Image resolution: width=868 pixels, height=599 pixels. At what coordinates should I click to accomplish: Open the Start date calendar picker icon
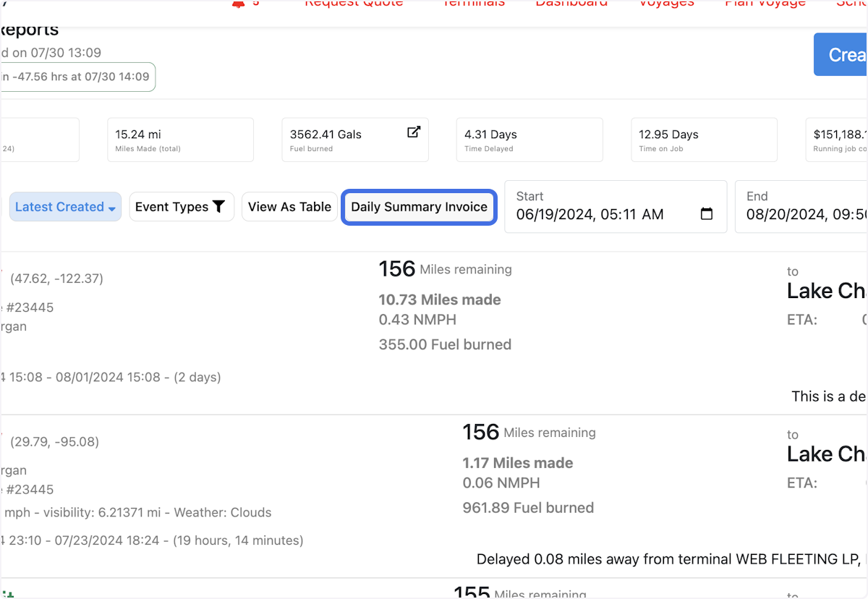pos(705,213)
